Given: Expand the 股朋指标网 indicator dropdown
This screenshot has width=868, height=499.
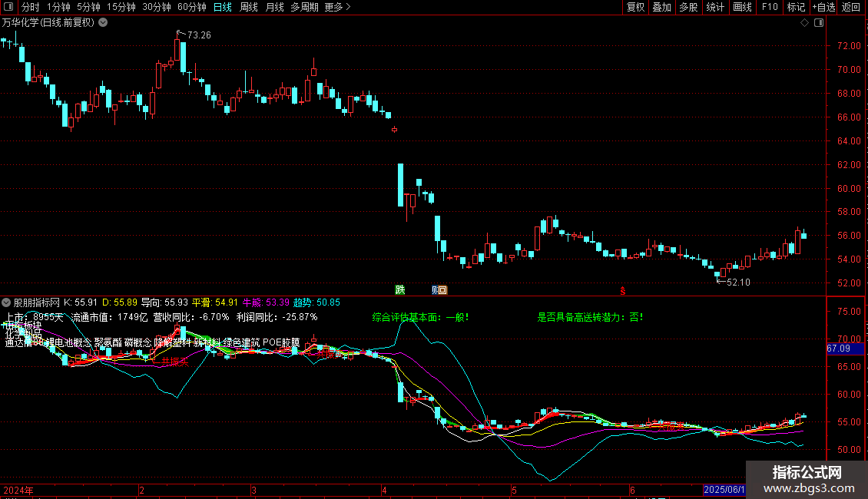Looking at the screenshot, I should pyautogui.click(x=7, y=302).
